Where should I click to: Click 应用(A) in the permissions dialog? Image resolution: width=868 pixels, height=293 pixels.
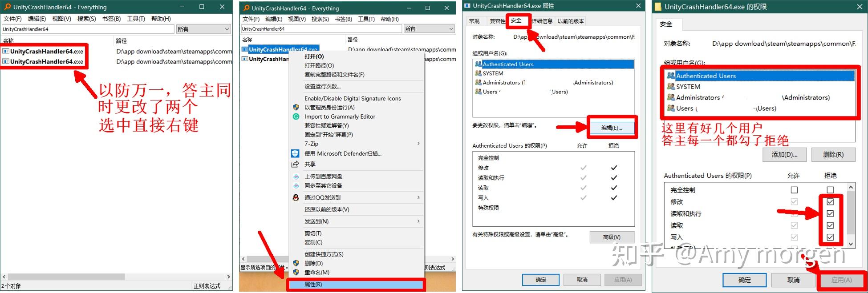pyautogui.click(x=841, y=280)
